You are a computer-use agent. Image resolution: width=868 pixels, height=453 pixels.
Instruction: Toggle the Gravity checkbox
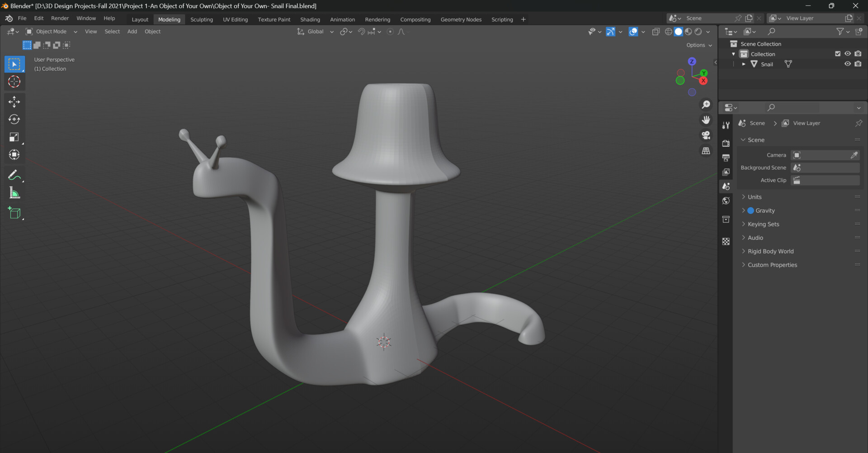click(x=751, y=210)
